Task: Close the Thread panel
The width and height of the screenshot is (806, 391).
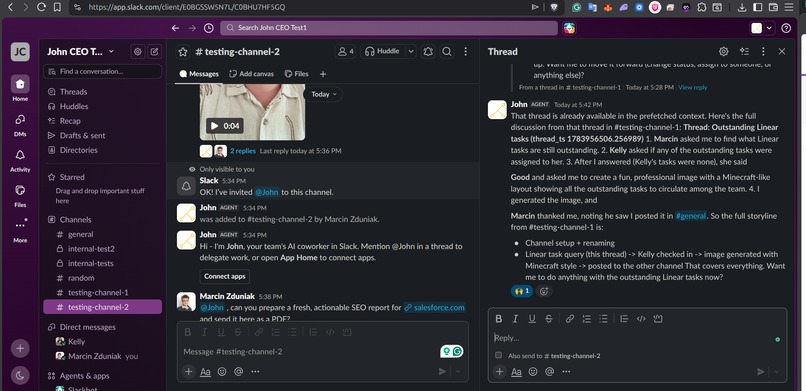Action: point(782,51)
